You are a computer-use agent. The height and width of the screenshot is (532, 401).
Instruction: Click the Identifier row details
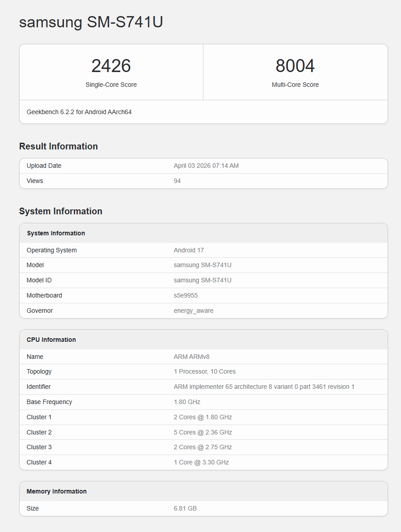coord(264,387)
